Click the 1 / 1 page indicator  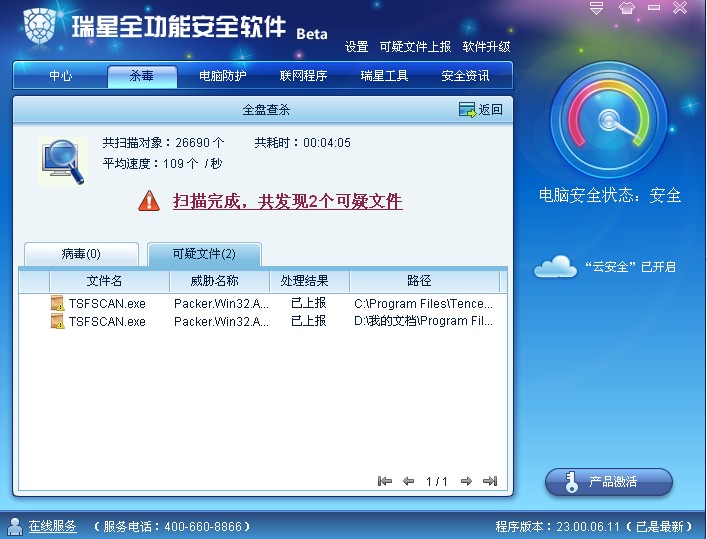point(437,482)
